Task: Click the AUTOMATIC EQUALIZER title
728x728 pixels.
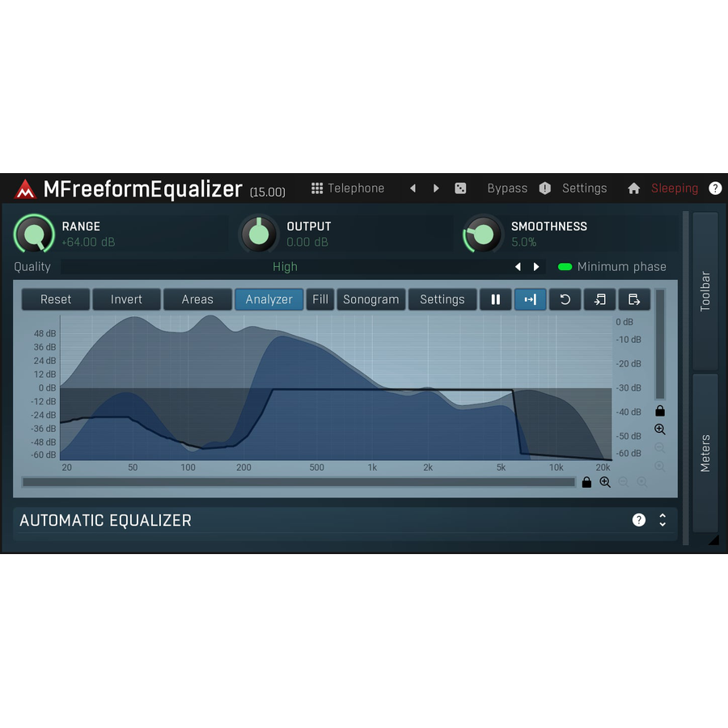Action: (105, 520)
